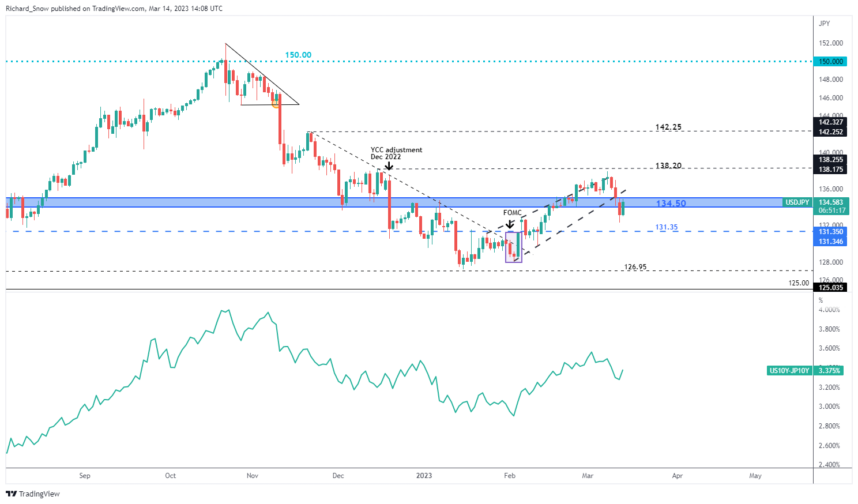
Task: Click the 134.583 current price tag
Action: click(830, 202)
